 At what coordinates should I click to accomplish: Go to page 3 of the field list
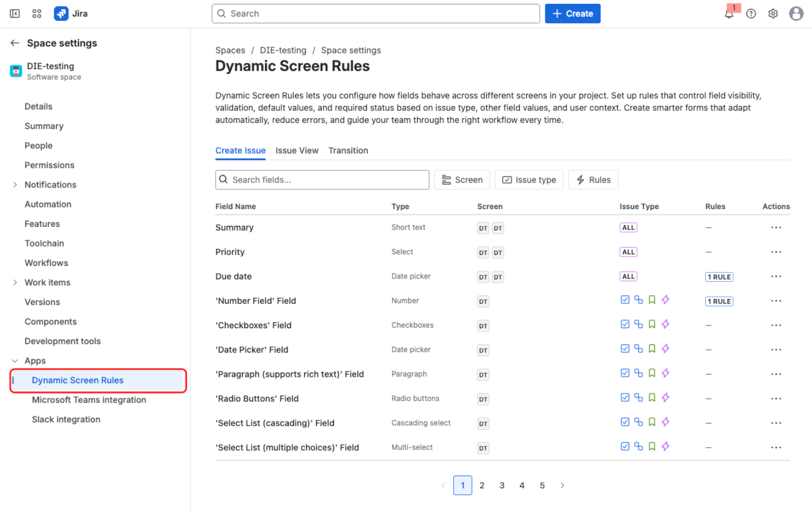(x=502, y=485)
